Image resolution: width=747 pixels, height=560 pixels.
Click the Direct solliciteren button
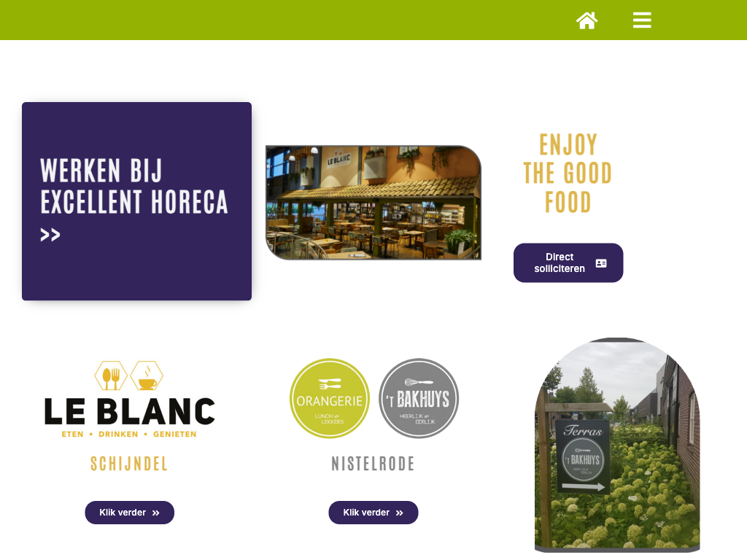pos(568,262)
